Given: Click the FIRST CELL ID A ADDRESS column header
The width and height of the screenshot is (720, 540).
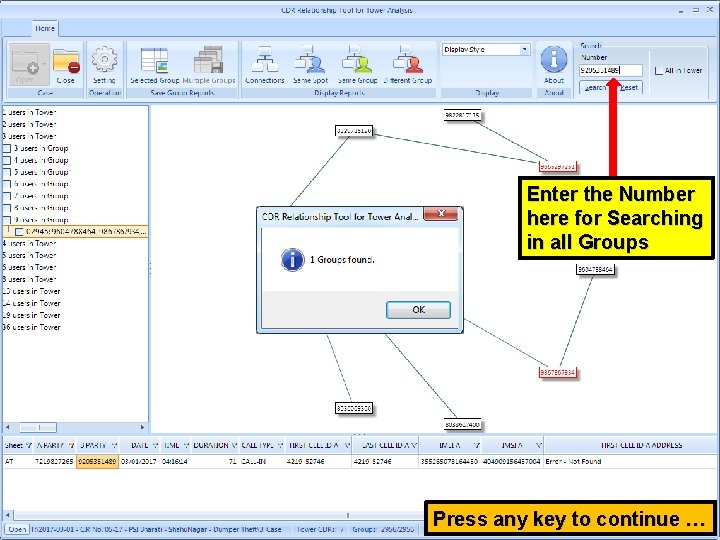Looking at the screenshot, I should click(631, 445).
